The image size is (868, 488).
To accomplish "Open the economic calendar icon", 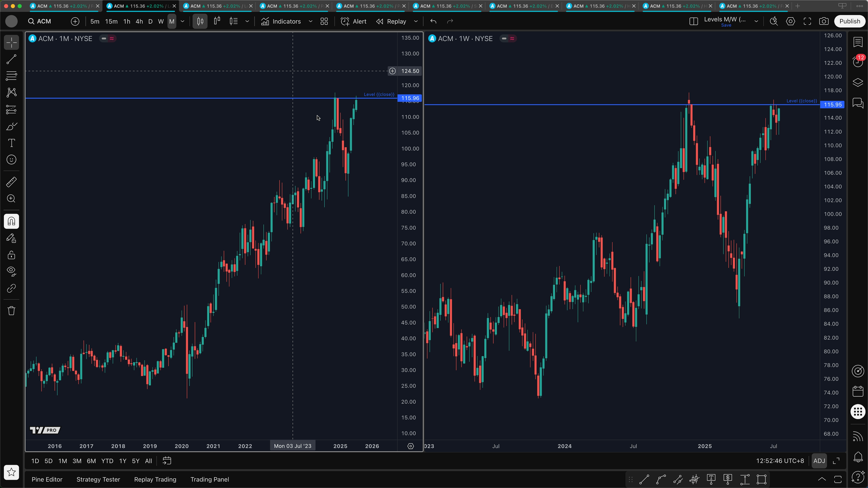I will coord(858,391).
